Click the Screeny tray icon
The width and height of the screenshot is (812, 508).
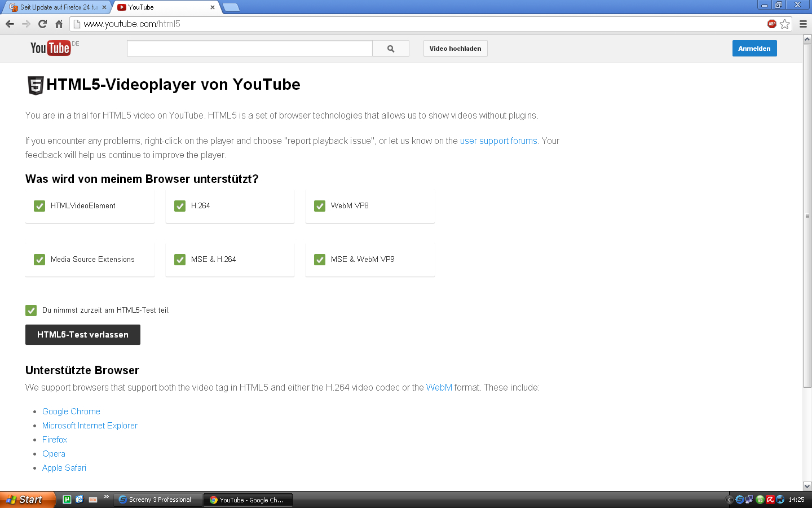pos(739,500)
